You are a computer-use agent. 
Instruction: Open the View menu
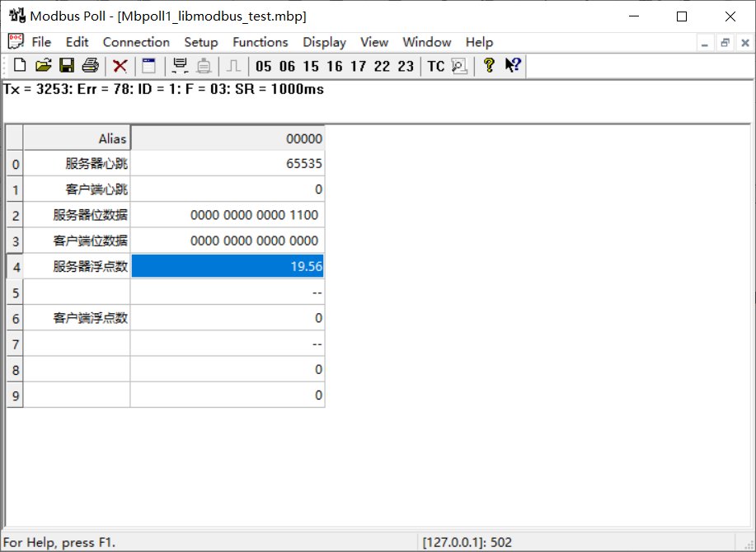374,42
